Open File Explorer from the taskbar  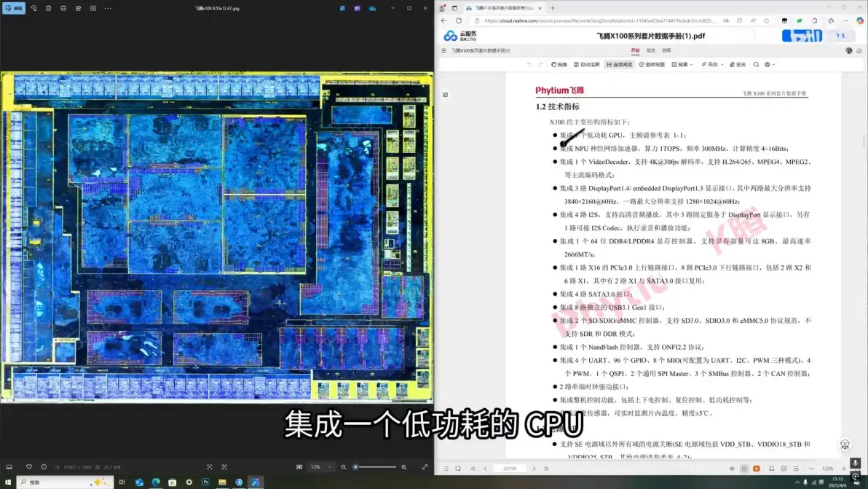click(222, 482)
